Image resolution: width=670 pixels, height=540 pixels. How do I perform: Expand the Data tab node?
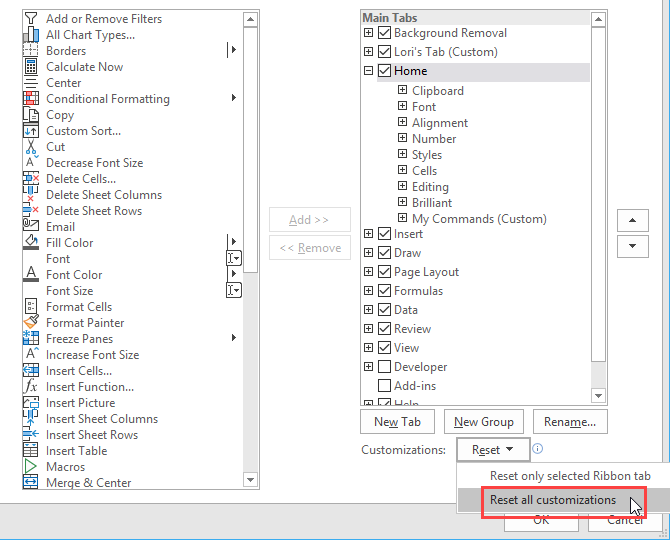point(368,309)
